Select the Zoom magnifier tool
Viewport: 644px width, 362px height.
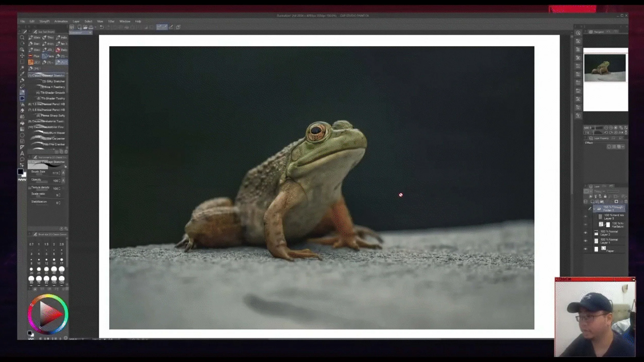22,38
